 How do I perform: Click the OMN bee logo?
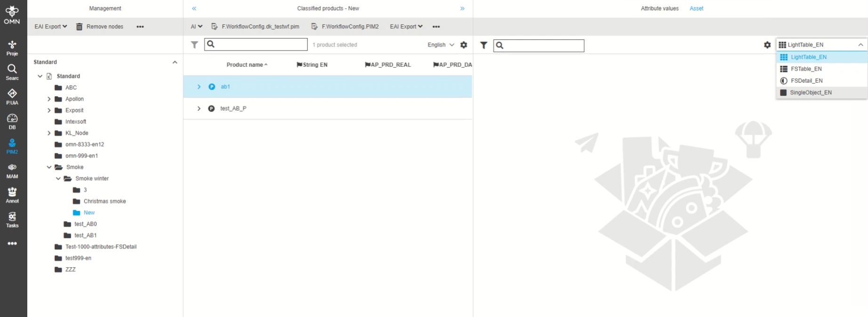(x=12, y=15)
